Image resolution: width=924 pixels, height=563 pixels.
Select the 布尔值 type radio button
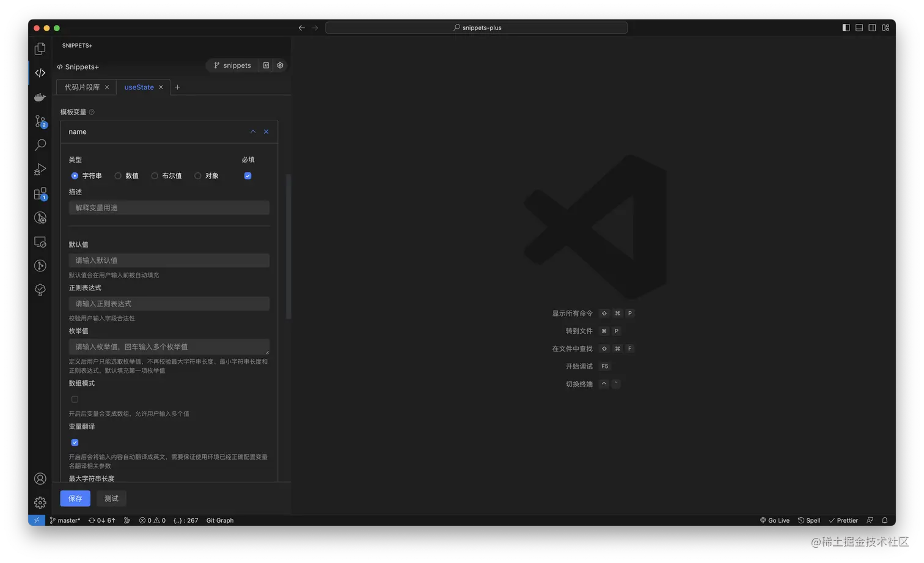pyautogui.click(x=155, y=176)
